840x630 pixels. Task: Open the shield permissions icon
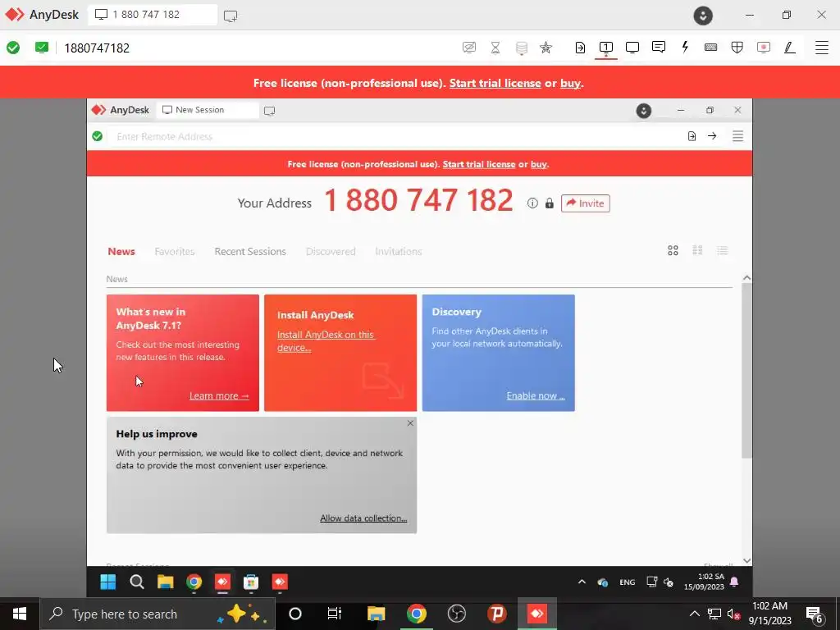pyautogui.click(x=737, y=48)
